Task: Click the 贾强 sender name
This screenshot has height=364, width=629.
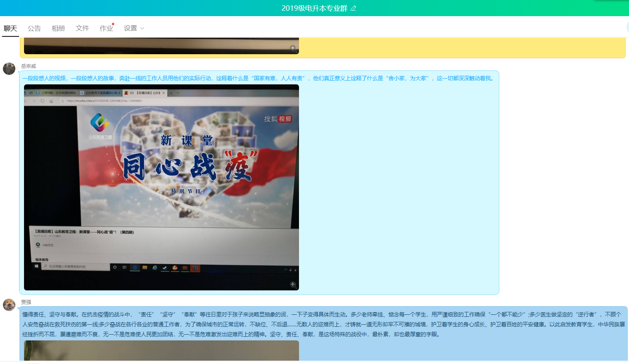Action: click(26, 302)
